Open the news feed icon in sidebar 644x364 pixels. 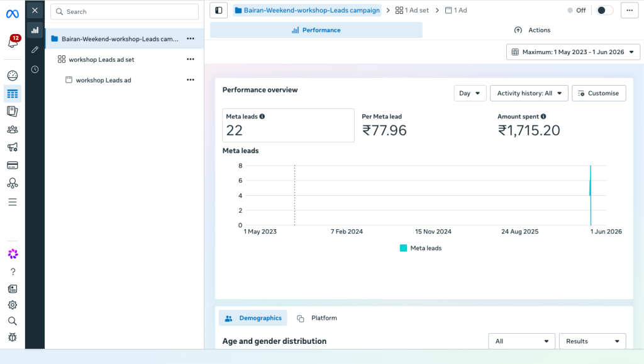[x=13, y=288]
